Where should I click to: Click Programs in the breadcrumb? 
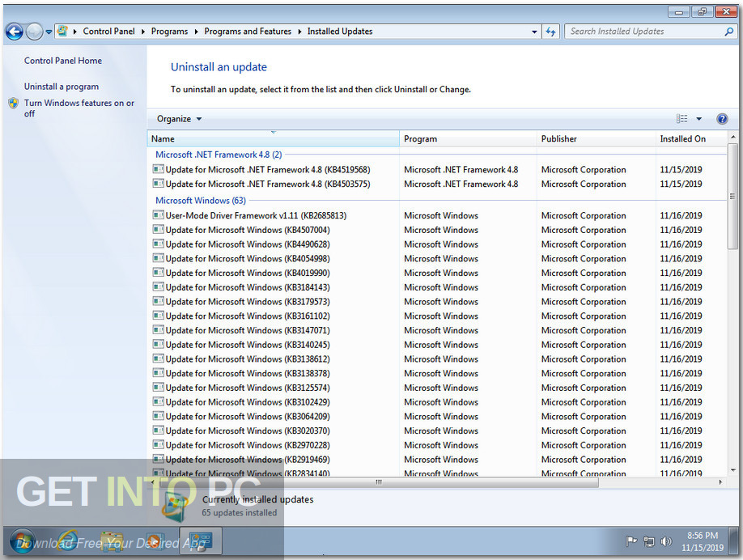(169, 32)
